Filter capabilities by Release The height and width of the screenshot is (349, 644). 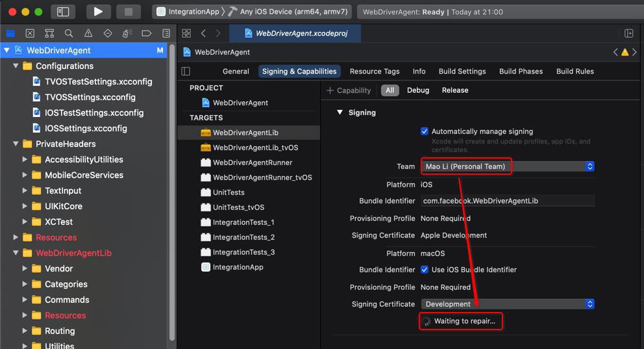tap(455, 90)
